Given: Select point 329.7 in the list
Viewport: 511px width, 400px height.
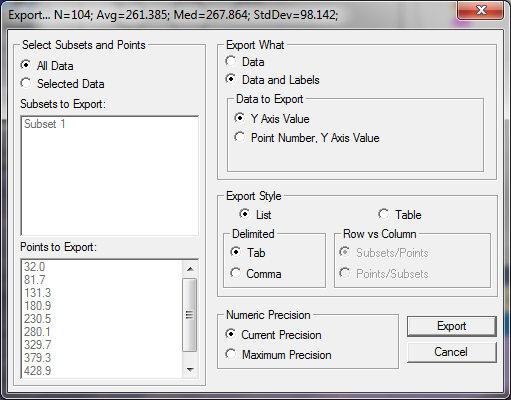Looking at the screenshot, I should 103,345.
